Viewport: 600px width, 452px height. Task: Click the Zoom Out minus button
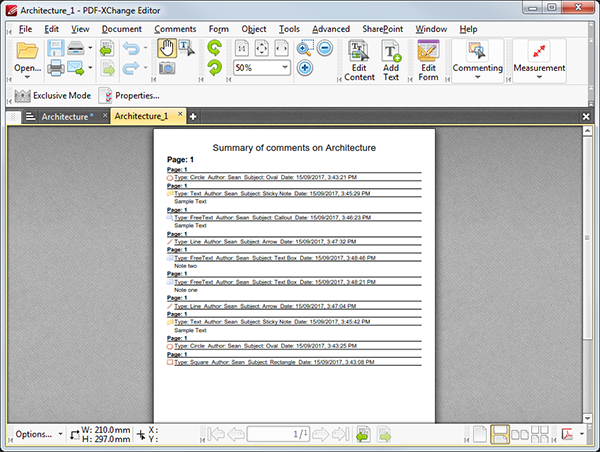[325, 49]
